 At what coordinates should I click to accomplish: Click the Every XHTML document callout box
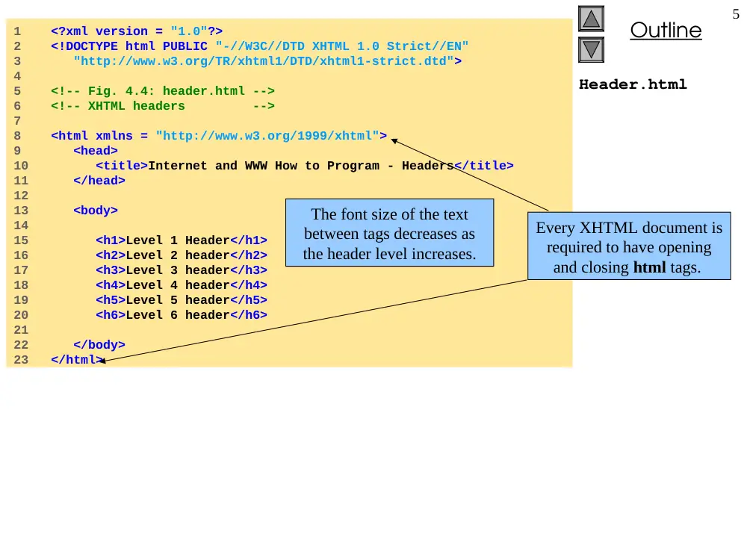[x=629, y=246]
